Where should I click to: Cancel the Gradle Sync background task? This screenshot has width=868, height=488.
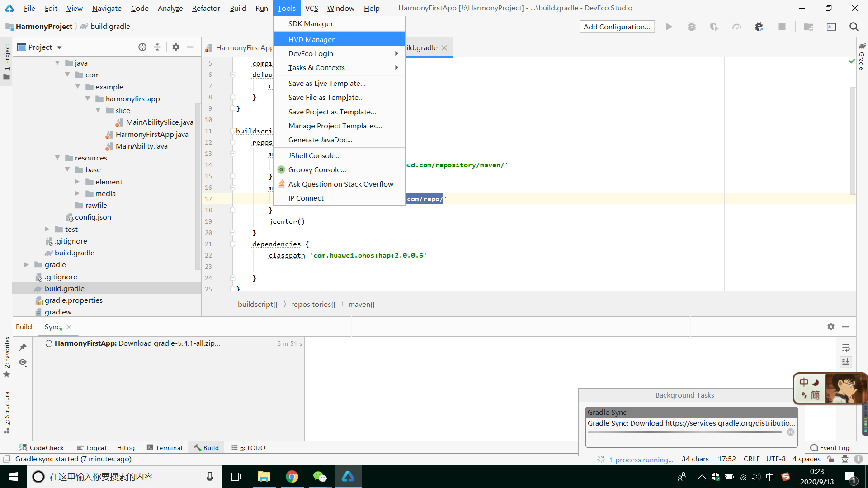pyautogui.click(x=790, y=432)
